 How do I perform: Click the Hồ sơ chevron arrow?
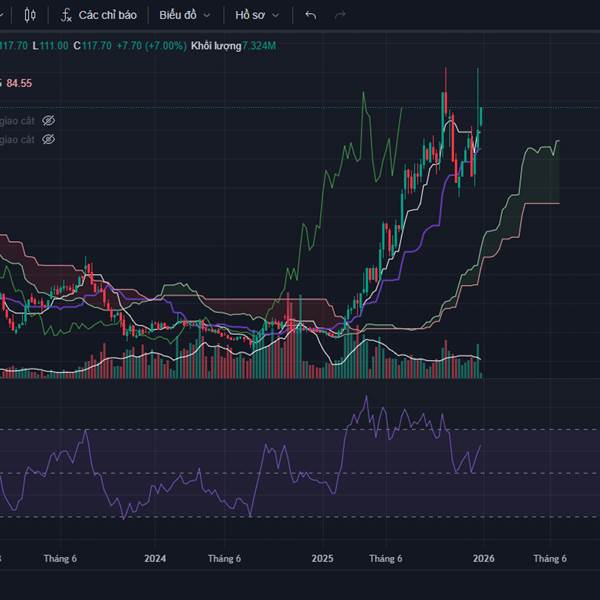click(x=276, y=16)
